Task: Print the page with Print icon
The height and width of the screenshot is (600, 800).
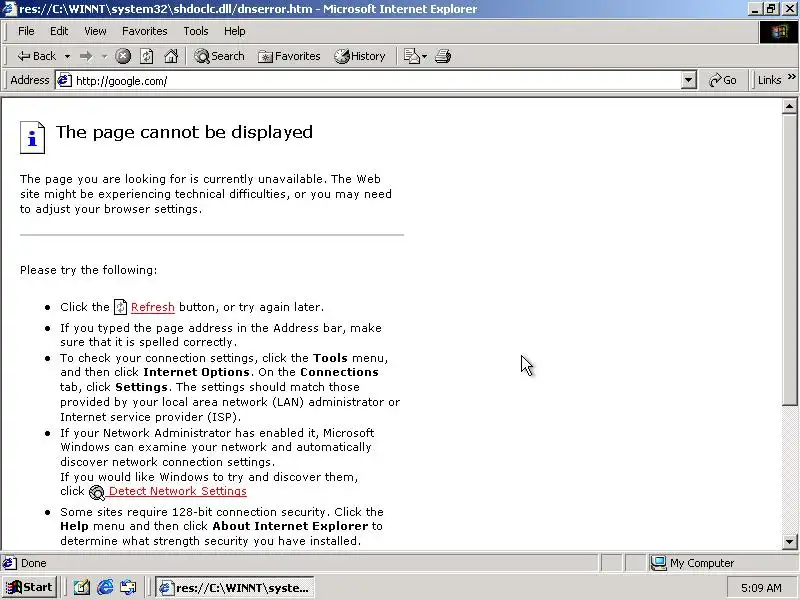Action: 443,56
